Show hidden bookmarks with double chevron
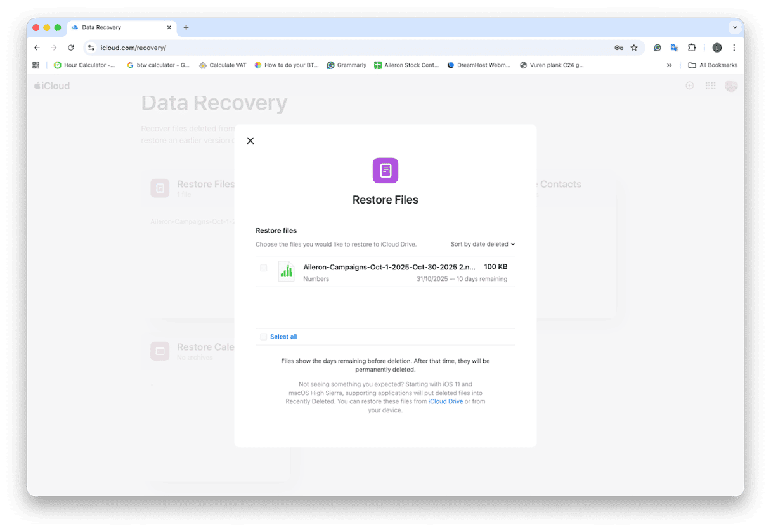 point(669,65)
